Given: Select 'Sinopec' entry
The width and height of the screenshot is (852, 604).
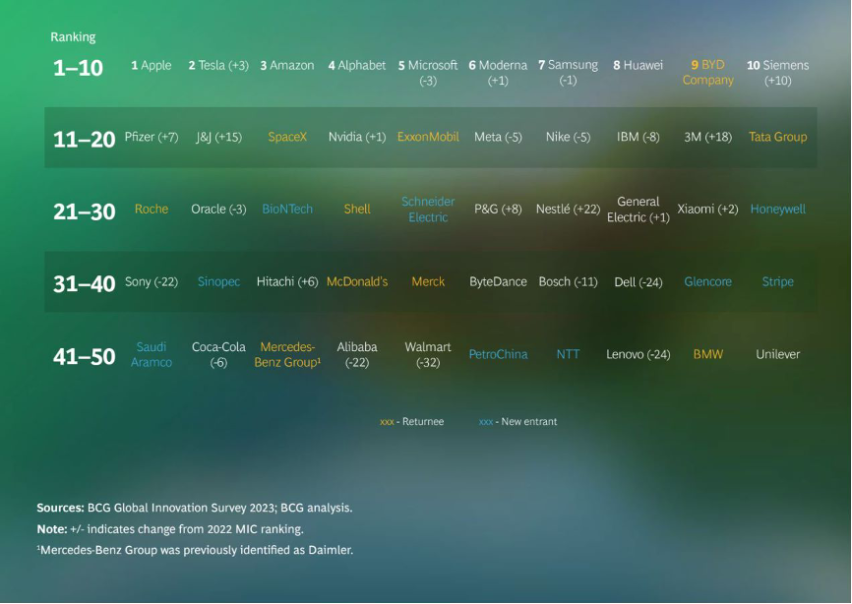Looking at the screenshot, I should (218, 282).
